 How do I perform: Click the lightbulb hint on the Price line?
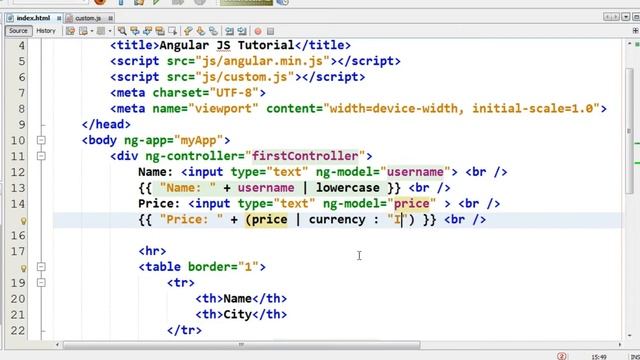click(23, 221)
